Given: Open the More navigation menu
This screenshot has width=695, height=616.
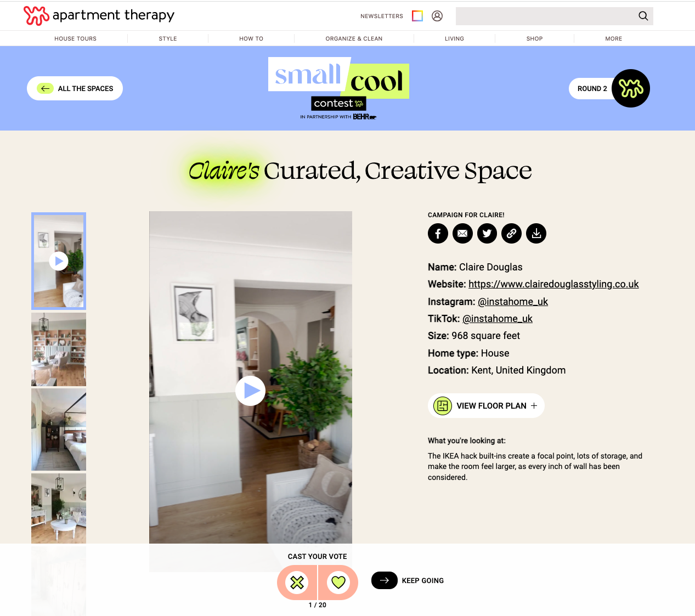Looking at the screenshot, I should coord(613,38).
